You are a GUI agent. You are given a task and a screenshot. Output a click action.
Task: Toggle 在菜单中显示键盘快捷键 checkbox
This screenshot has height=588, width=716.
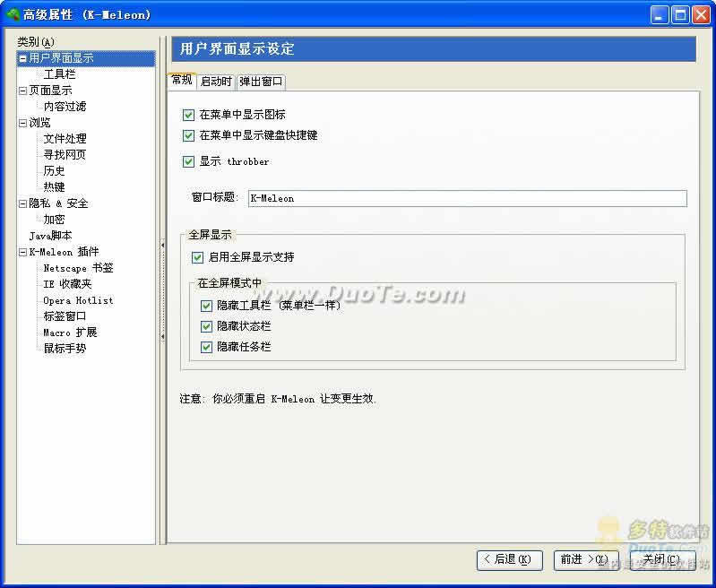(x=188, y=135)
